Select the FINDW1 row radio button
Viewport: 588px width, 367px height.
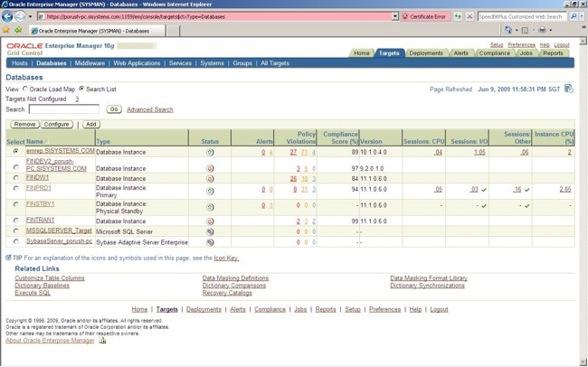[x=16, y=179]
